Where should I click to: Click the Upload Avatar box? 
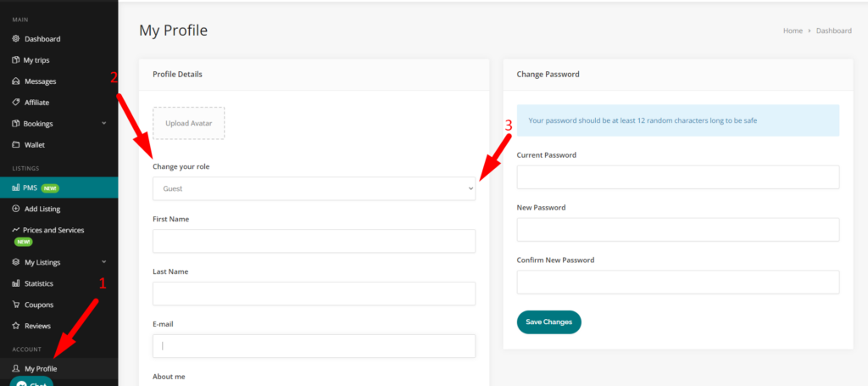189,123
